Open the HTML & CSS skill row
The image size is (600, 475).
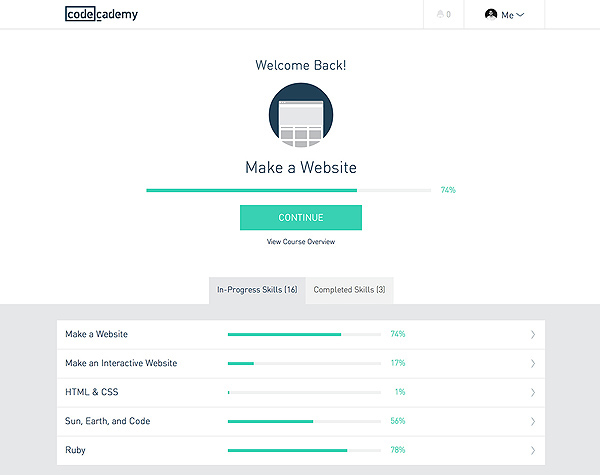tap(301, 392)
